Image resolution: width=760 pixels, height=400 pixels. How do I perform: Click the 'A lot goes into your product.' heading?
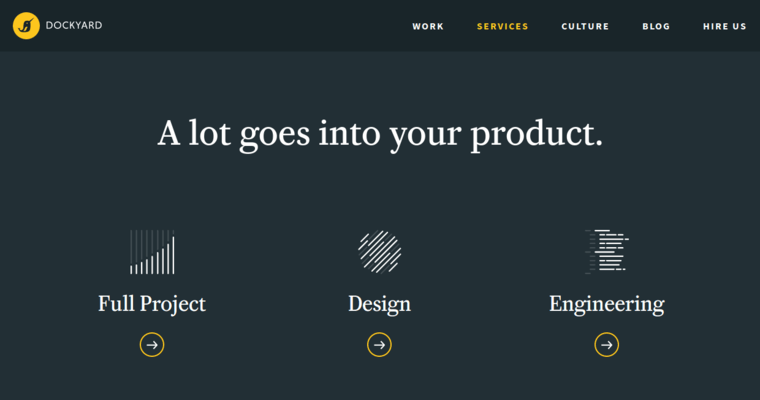tap(380, 133)
